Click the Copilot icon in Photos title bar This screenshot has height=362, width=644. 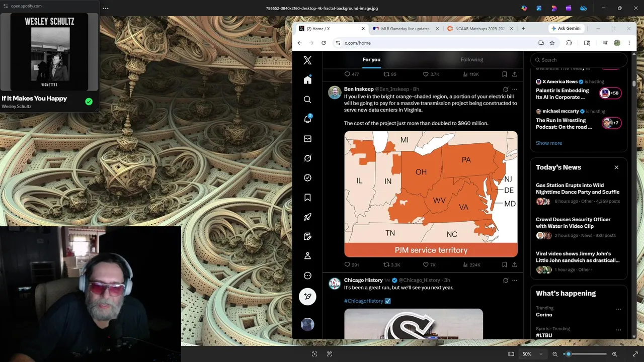point(524,8)
